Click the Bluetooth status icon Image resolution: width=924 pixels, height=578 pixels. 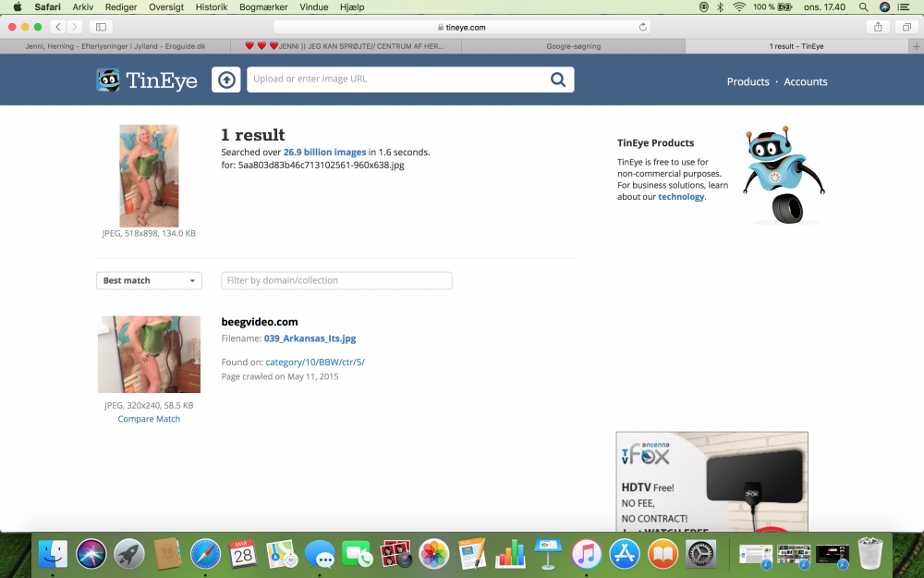[720, 7]
